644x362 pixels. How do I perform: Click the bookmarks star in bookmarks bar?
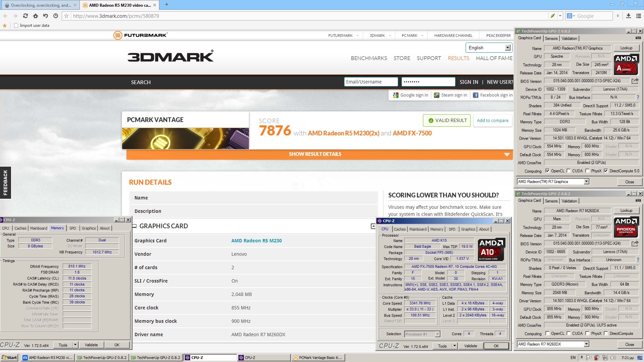click(5, 25)
